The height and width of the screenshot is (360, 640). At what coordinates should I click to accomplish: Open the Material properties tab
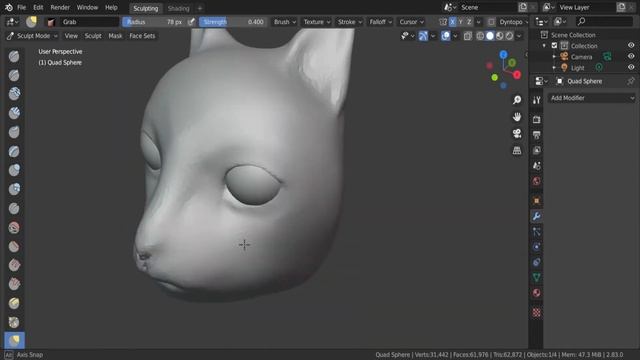[x=537, y=293]
